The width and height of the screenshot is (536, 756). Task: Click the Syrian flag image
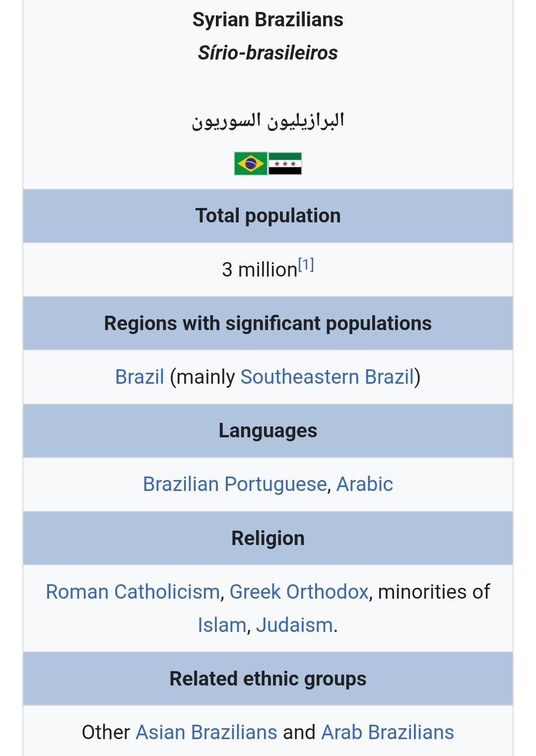click(x=285, y=164)
